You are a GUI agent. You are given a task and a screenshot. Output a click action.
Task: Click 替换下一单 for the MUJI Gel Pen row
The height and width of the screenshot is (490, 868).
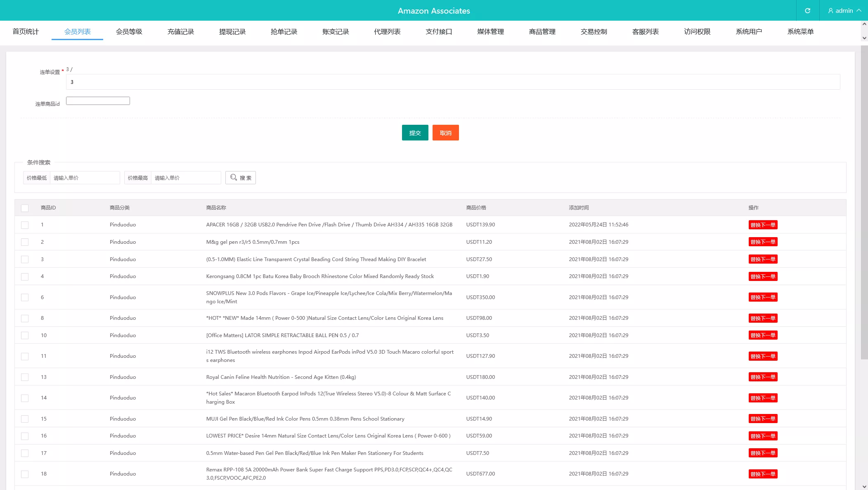763,419
